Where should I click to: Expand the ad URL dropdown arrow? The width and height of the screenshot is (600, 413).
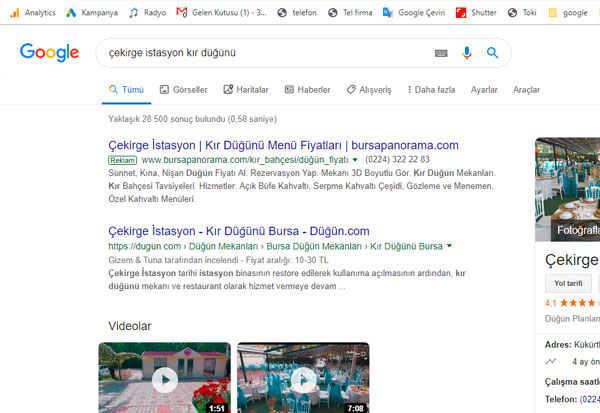pos(355,160)
